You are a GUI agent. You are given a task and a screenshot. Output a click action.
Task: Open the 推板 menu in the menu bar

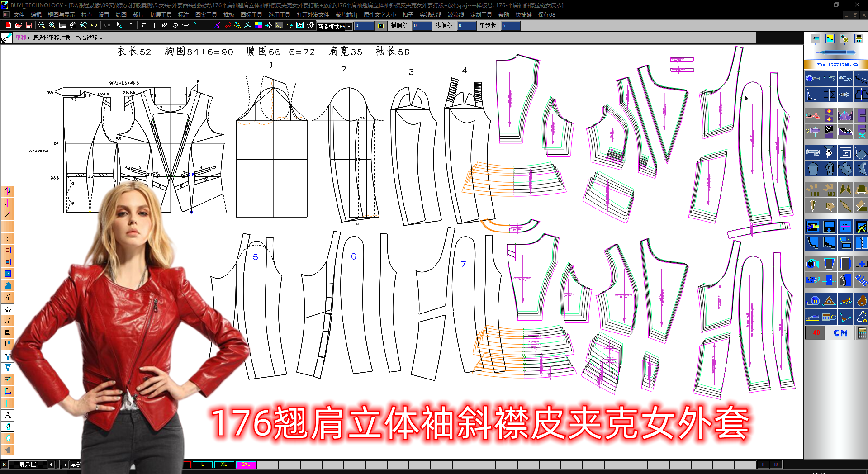coord(228,14)
